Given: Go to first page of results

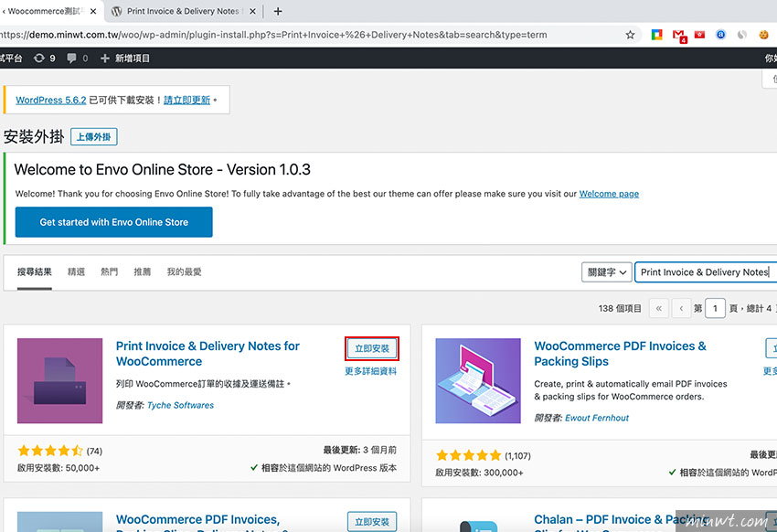Looking at the screenshot, I should click(658, 309).
